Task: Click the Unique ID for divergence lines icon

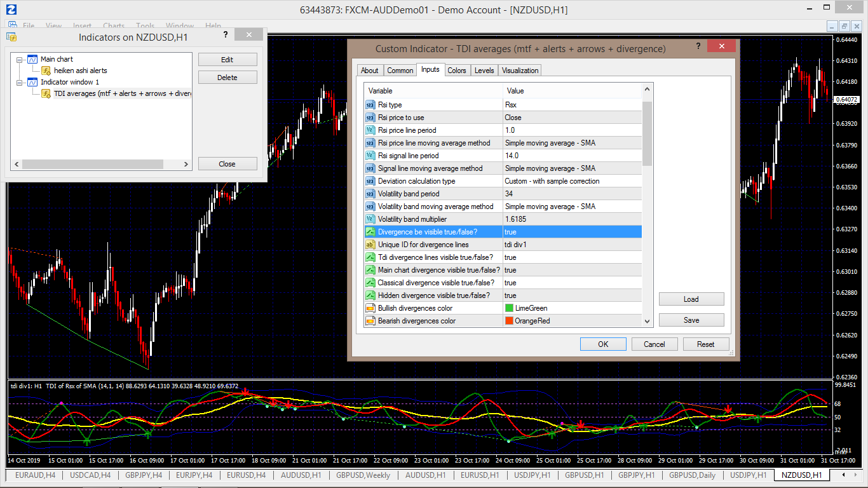Action: pyautogui.click(x=370, y=245)
